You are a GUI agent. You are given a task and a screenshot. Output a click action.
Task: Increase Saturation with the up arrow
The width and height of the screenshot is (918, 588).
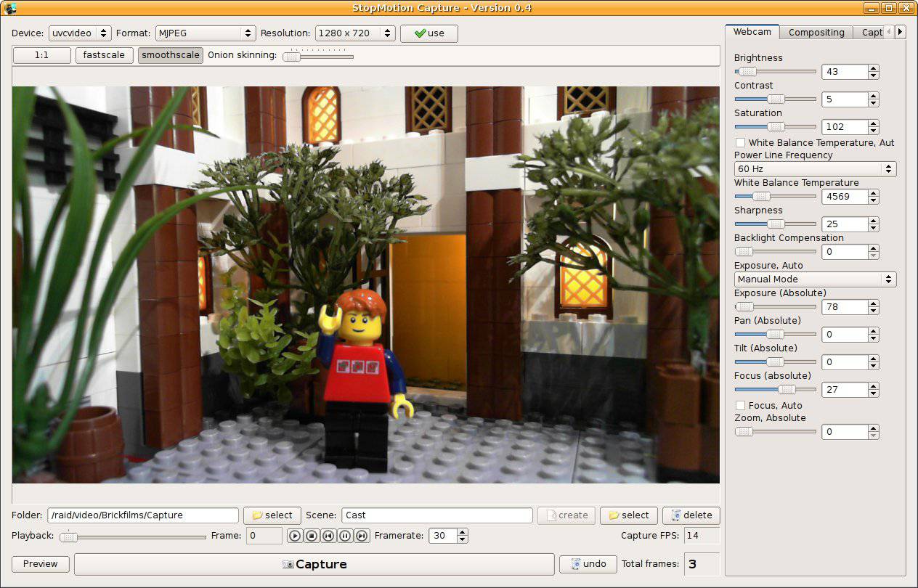click(x=873, y=123)
